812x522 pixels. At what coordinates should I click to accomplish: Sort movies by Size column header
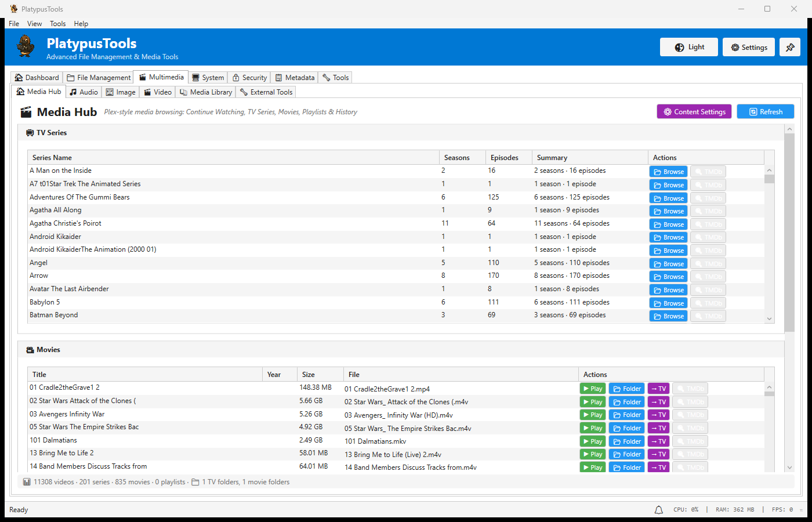309,375
